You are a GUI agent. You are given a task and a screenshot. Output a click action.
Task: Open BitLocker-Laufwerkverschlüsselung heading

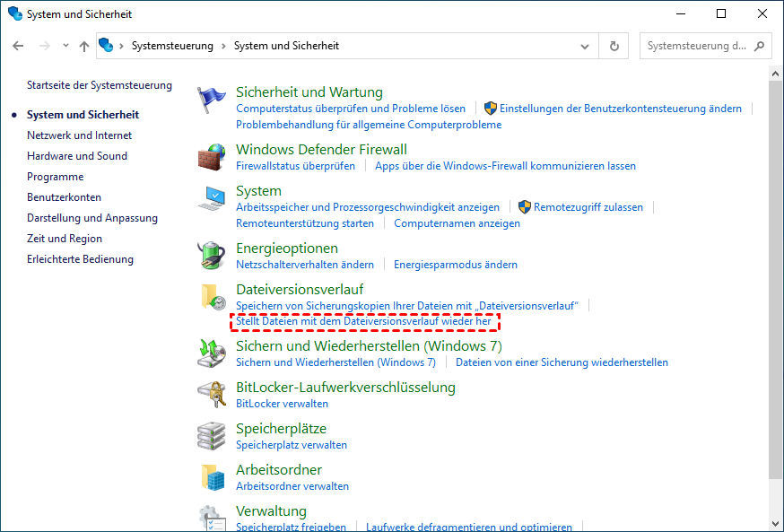(345, 388)
